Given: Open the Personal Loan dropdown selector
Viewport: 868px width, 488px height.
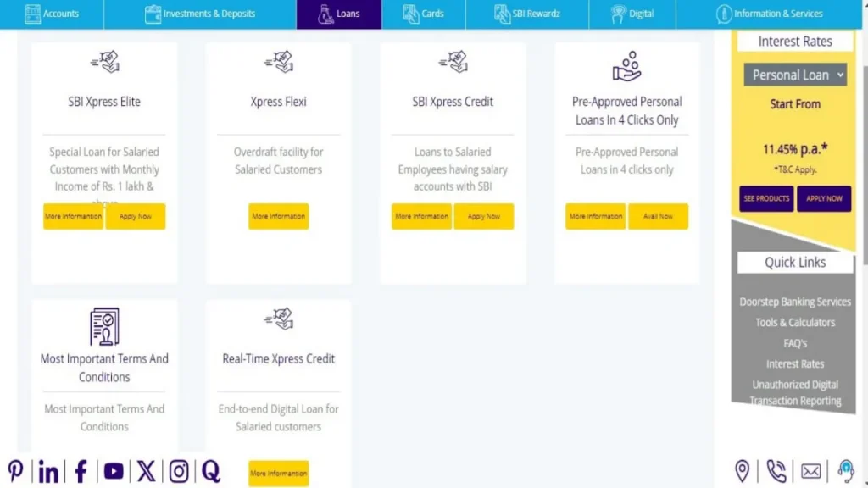Looking at the screenshot, I should (794, 75).
